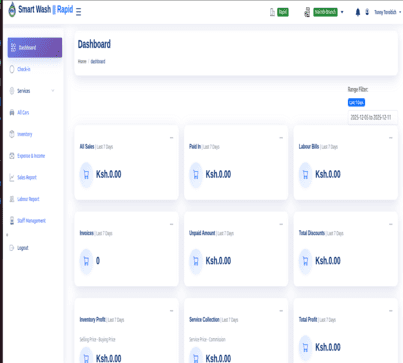Go to Staff Management in the sidebar

tap(31, 221)
